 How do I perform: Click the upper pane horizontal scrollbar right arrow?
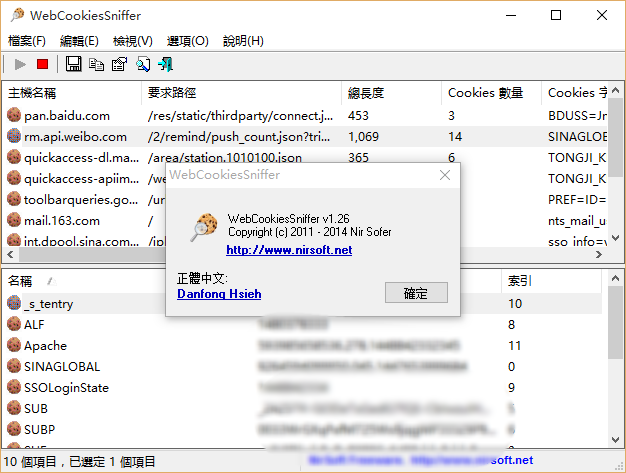pyautogui.click(x=598, y=254)
